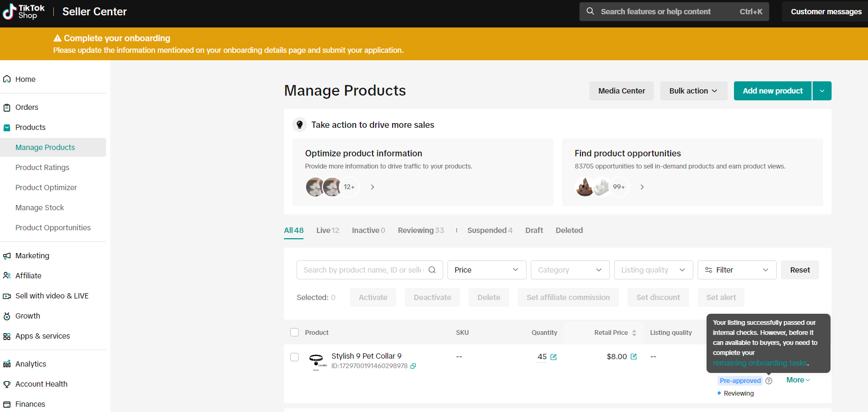Select the Stylish 9 Pet Collar checkbox
The height and width of the screenshot is (412, 868).
294,357
